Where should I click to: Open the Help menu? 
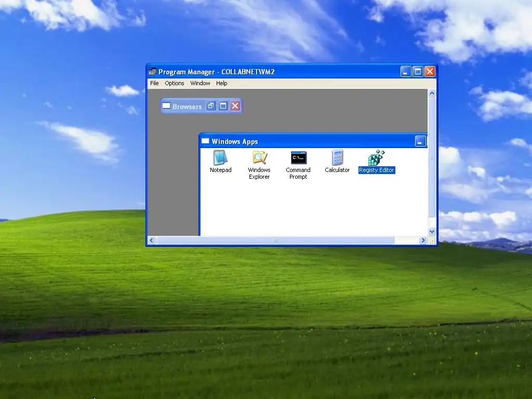[221, 83]
